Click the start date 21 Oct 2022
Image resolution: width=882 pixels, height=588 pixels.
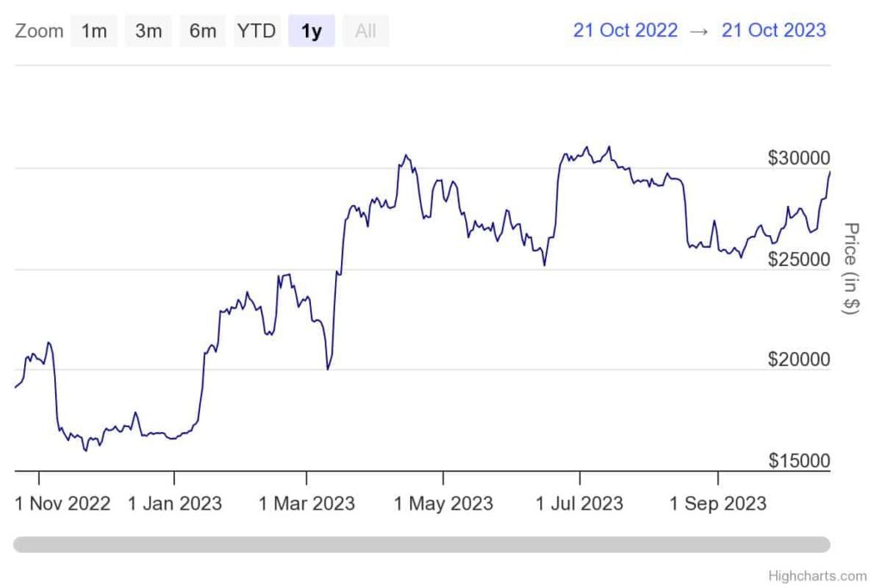coord(625,30)
